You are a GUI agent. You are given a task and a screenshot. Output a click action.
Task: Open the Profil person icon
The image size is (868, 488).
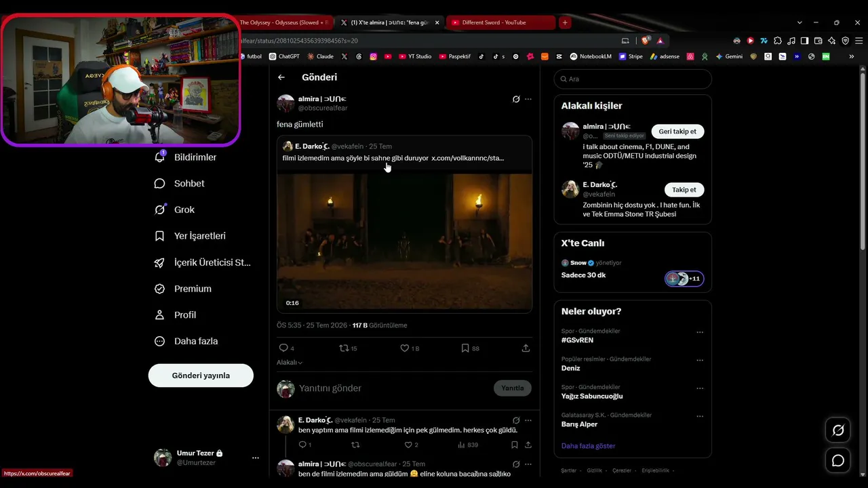click(160, 315)
